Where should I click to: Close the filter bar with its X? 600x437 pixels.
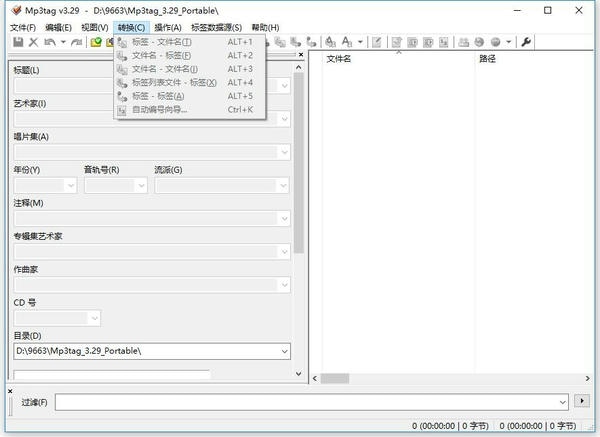[x=10, y=391]
